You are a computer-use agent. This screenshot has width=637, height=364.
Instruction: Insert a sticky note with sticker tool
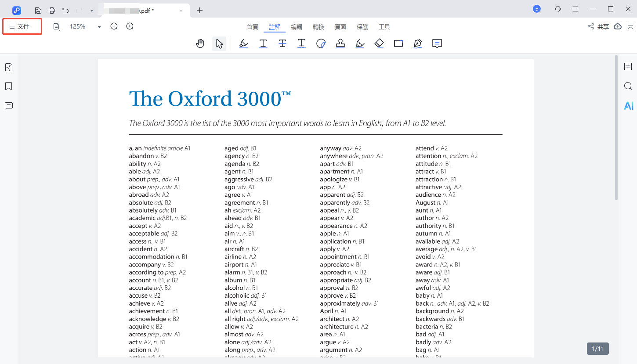pyautogui.click(x=321, y=43)
